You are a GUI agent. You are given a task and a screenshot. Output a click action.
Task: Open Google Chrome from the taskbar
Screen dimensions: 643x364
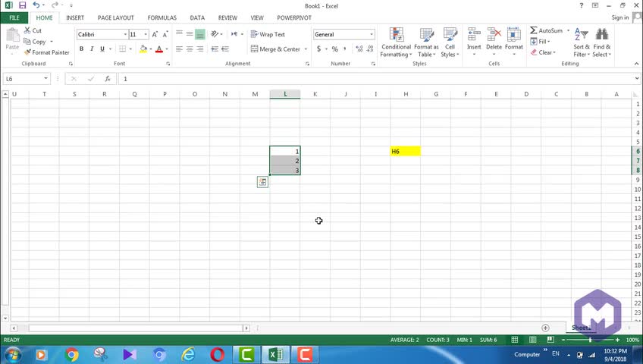coord(71,355)
